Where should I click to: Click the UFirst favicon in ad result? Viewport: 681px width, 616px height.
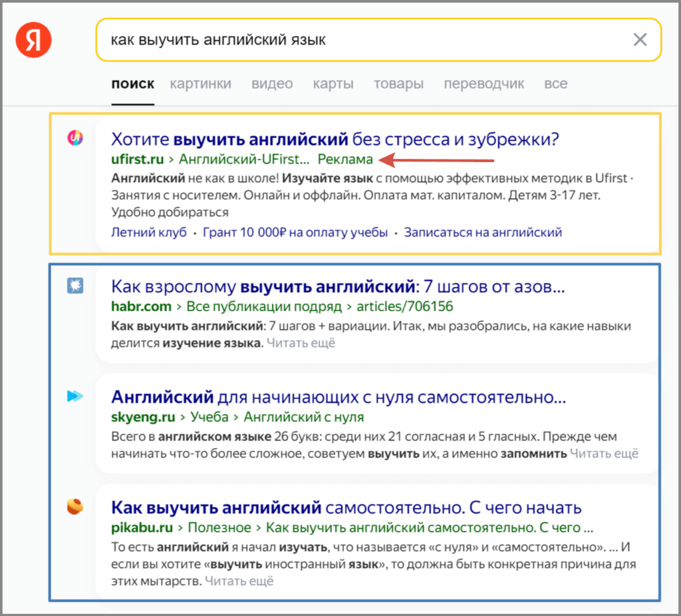(76, 138)
